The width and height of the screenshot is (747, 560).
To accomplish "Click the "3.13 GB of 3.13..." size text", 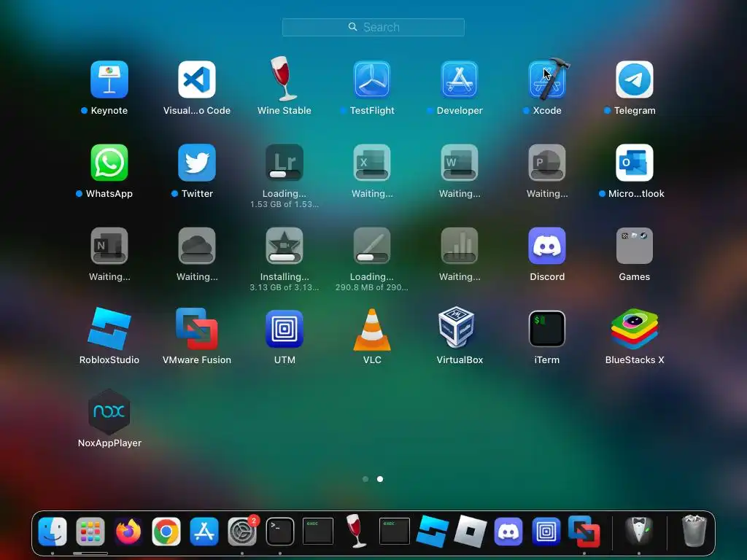I will 285,287.
